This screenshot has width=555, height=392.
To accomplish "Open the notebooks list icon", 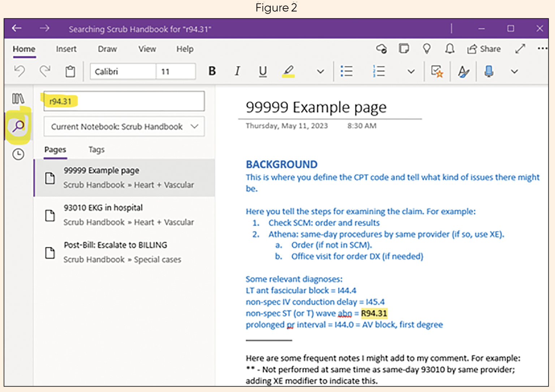I will point(18,98).
